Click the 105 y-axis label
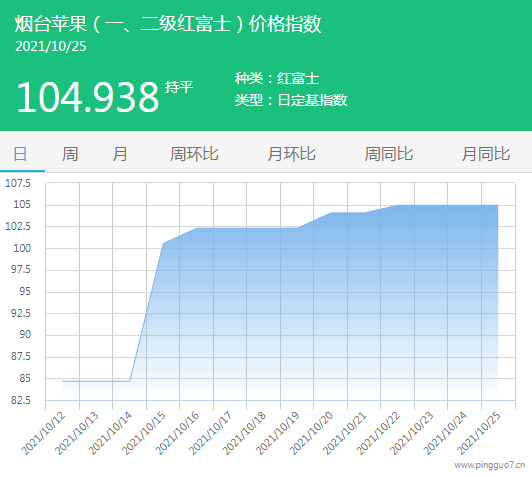The width and height of the screenshot is (532, 477). 22,205
